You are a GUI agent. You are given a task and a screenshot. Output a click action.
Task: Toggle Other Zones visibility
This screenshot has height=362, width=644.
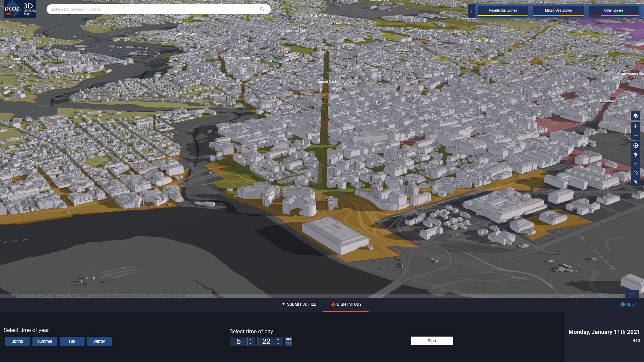tap(614, 10)
